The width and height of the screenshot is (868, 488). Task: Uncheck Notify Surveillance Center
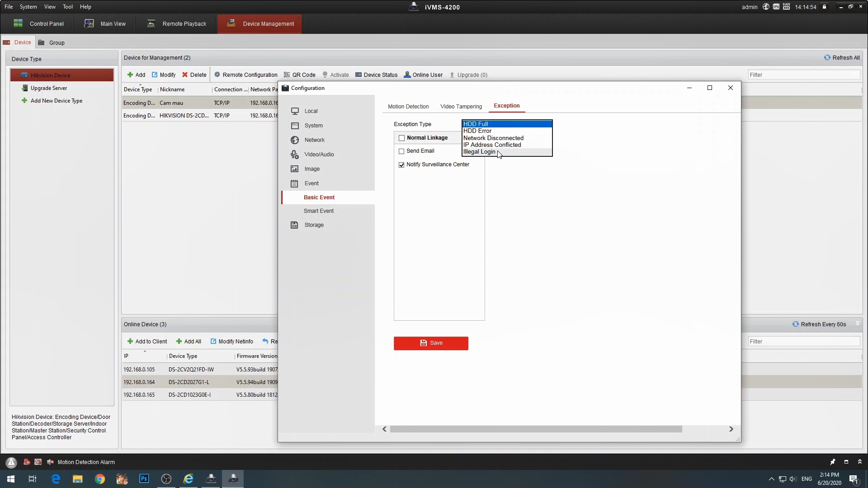point(401,165)
